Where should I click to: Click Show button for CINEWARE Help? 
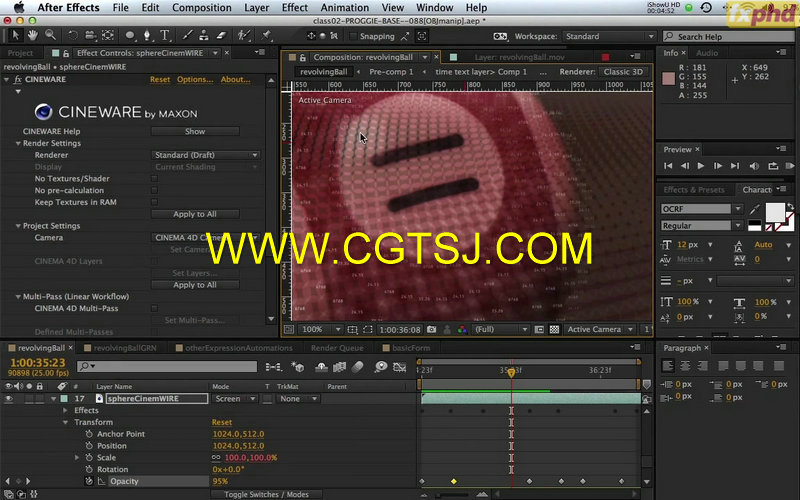[195, 132]
